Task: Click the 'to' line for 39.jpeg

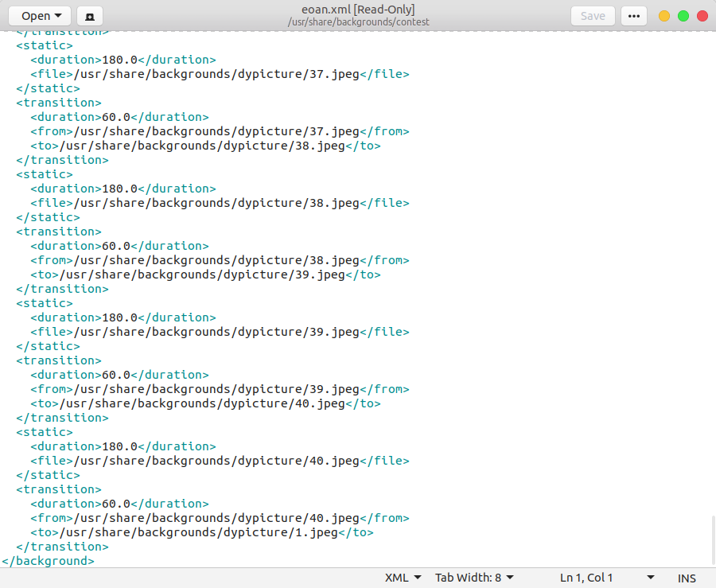Action: click(205, 275)
